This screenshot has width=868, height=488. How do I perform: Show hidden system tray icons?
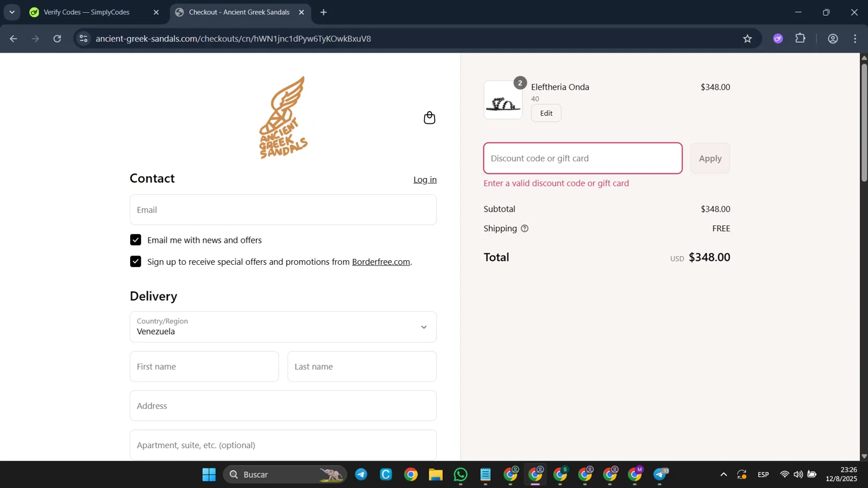tap(723, 475)
